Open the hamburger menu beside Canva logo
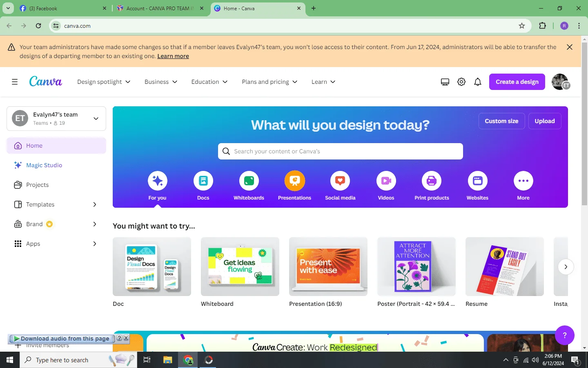This screenshot has height=368, width=588. point(15,82)
